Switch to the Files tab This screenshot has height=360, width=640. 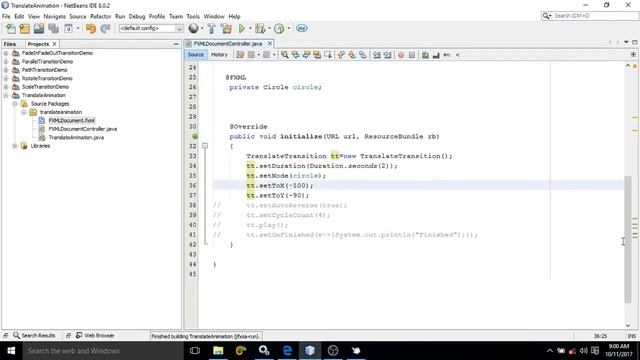click(x=10, y=44)
